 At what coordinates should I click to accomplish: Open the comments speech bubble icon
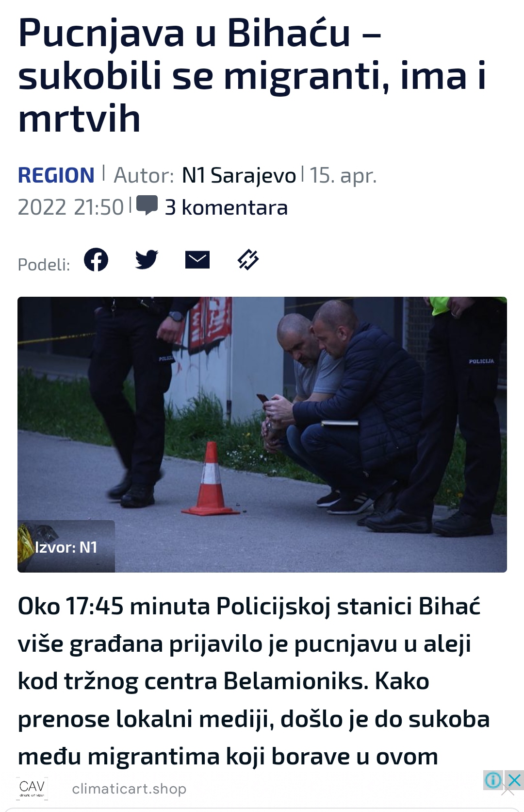click(x=147, y=205)
